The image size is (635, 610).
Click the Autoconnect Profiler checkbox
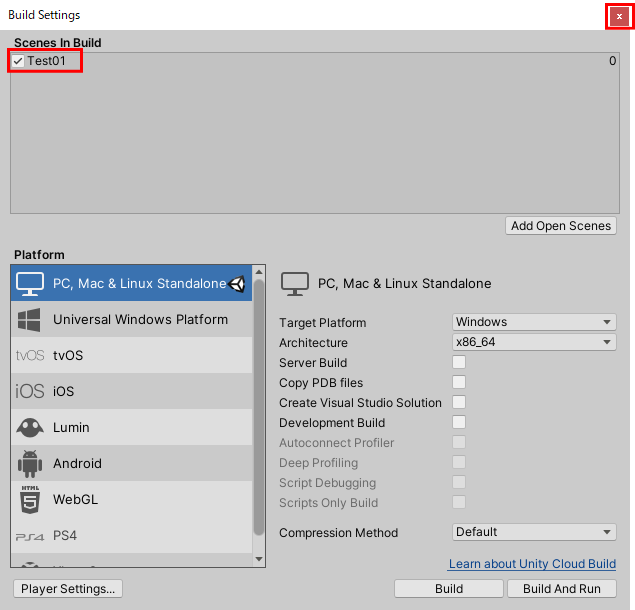[459, 442]
